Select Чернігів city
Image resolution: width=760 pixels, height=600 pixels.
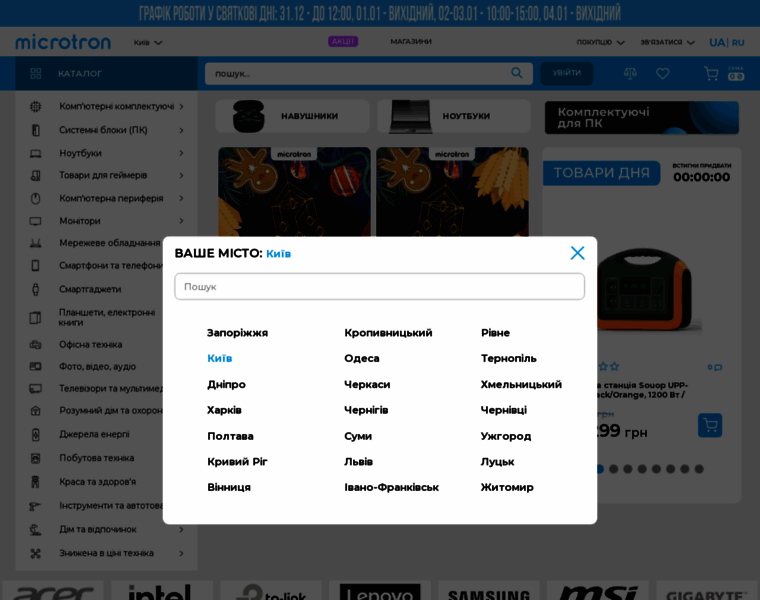[x=366, y=410]
